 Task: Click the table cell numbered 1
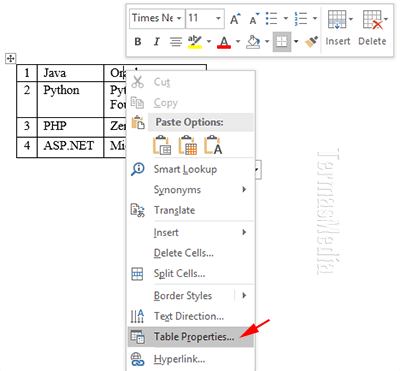pos(27,73)
